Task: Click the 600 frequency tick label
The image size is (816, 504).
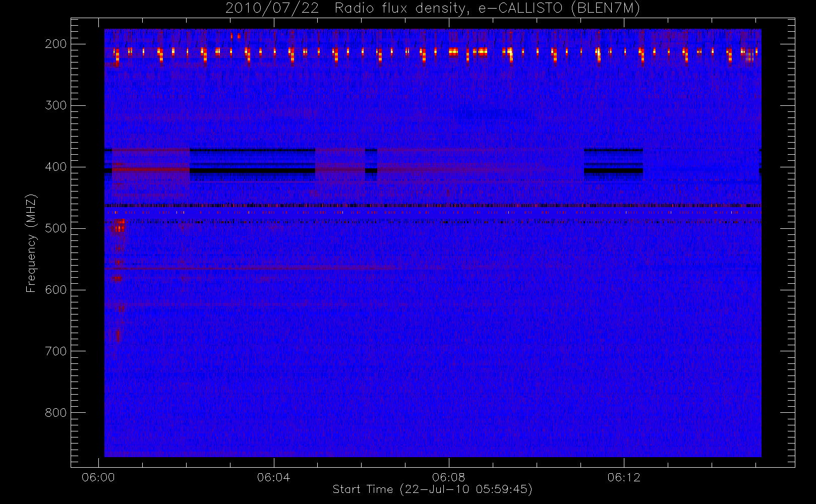Action: point(55,290)
